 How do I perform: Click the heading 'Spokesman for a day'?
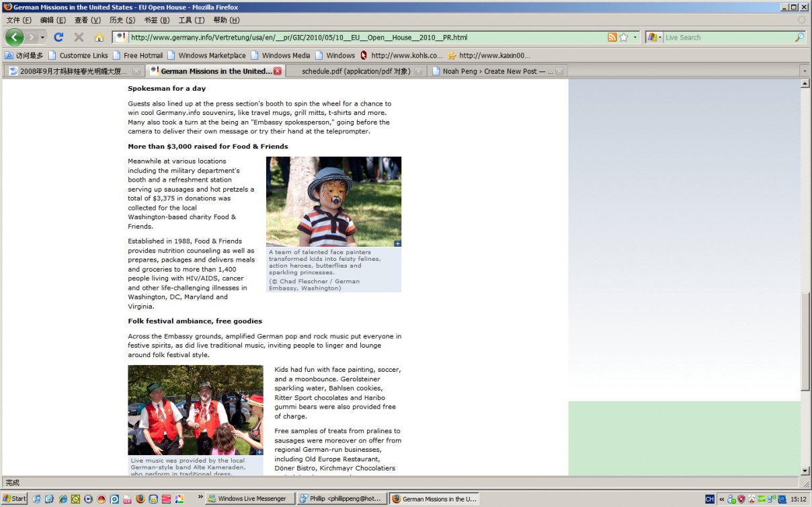point(167,88)
